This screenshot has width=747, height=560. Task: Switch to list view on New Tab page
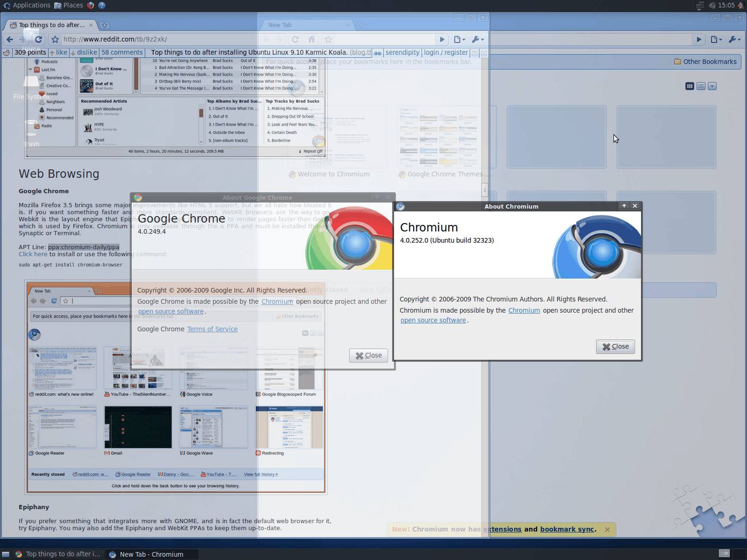[x=701, y=86]
